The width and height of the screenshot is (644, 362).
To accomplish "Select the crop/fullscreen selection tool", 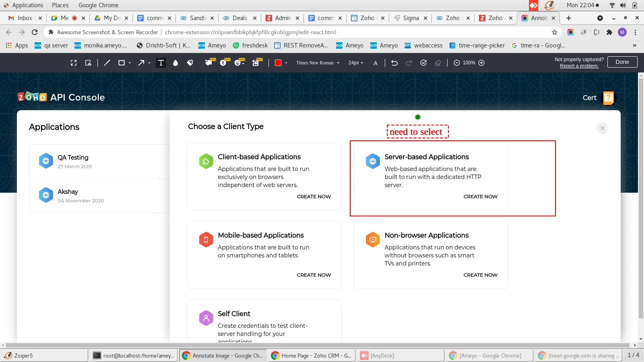I will click(x=74, y=63).
